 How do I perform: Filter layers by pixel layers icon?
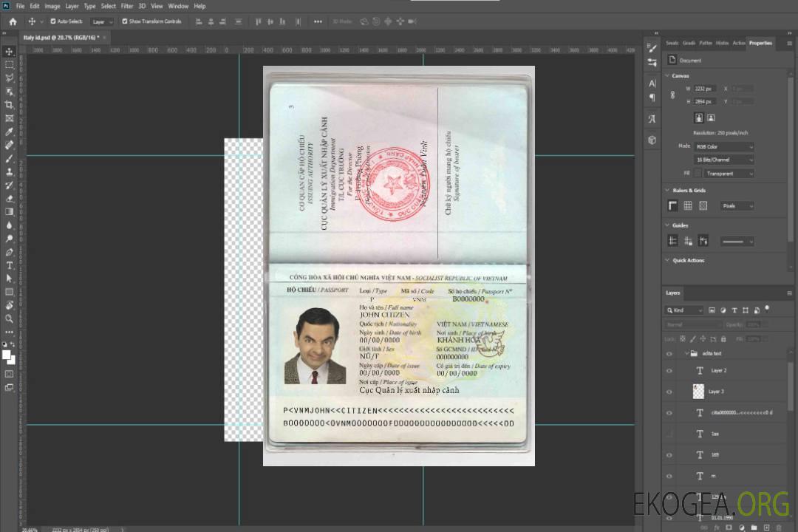tap(712, 310)
